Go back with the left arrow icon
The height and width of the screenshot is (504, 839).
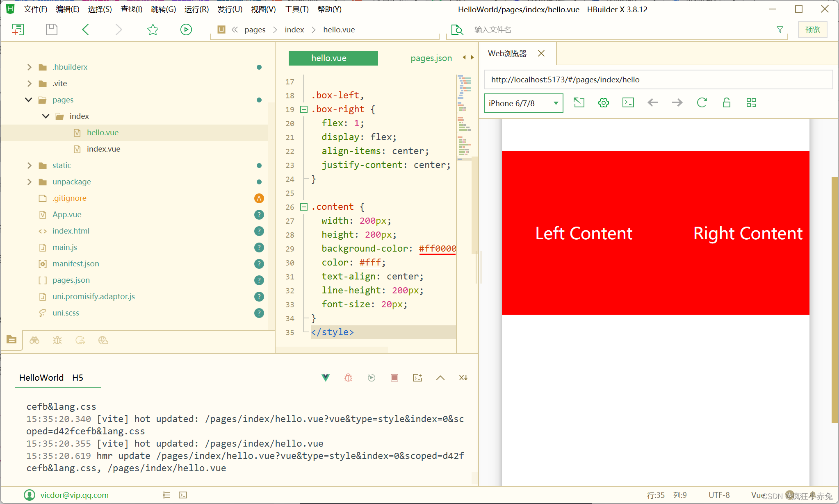pos(85,30)
